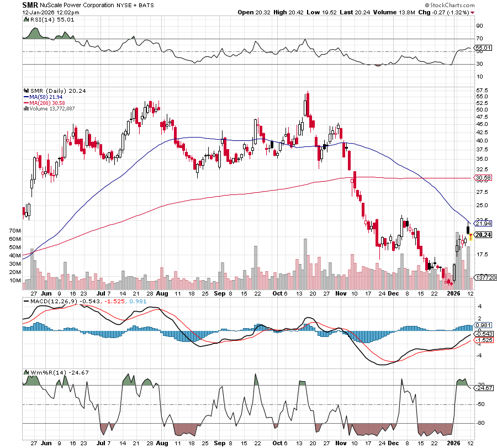The height and width of the screenshot is (448, 497).
Task: Click the 20.24 last price tag
Action: (483, 235)
